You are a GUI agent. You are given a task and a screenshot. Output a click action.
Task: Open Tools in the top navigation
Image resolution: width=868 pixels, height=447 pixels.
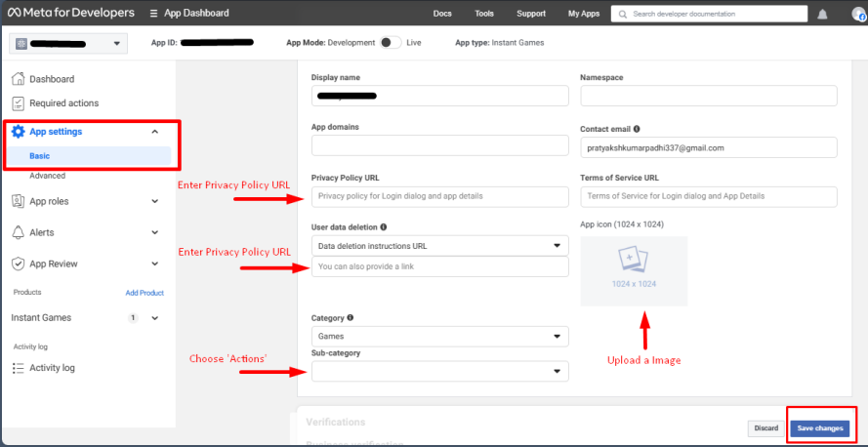point(484,14)
